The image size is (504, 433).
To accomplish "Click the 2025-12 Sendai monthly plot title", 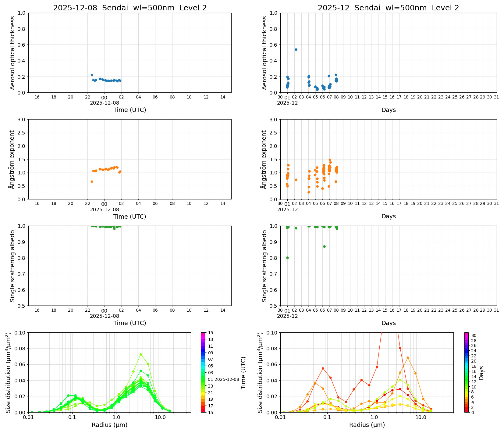I will tap(388, 8).
